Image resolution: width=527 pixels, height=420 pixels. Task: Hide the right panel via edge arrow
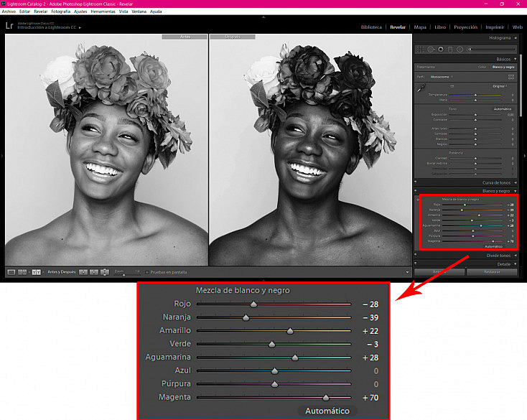point(525,156)
